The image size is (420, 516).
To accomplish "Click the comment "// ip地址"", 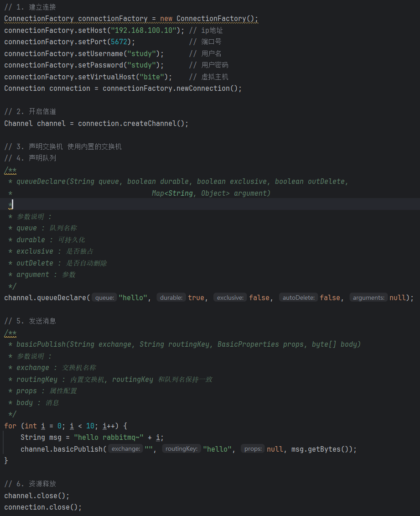I will click(x=206, y=30).
